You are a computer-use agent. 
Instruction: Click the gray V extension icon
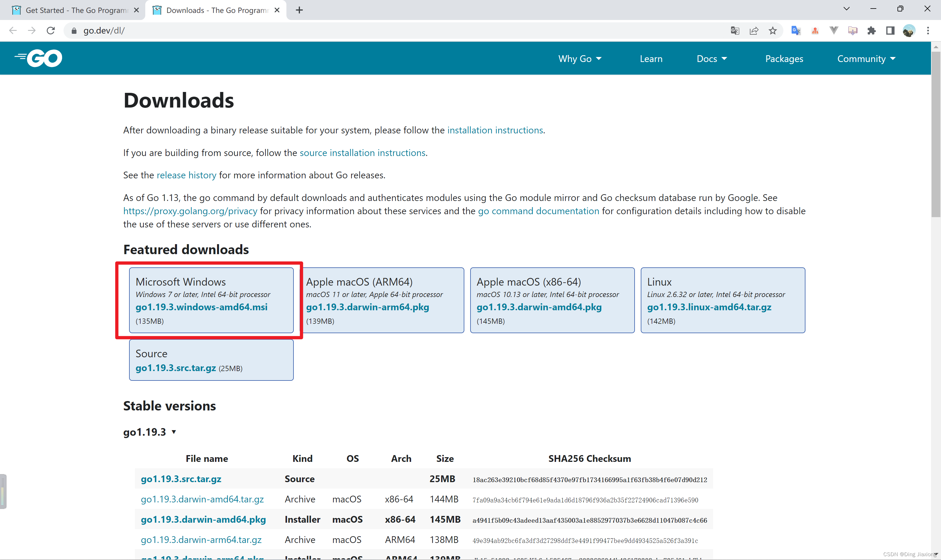click(834, 31)
